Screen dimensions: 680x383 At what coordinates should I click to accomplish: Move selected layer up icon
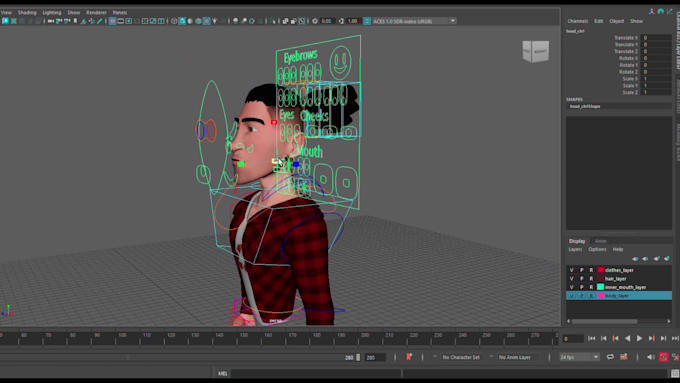click(635, 259)
